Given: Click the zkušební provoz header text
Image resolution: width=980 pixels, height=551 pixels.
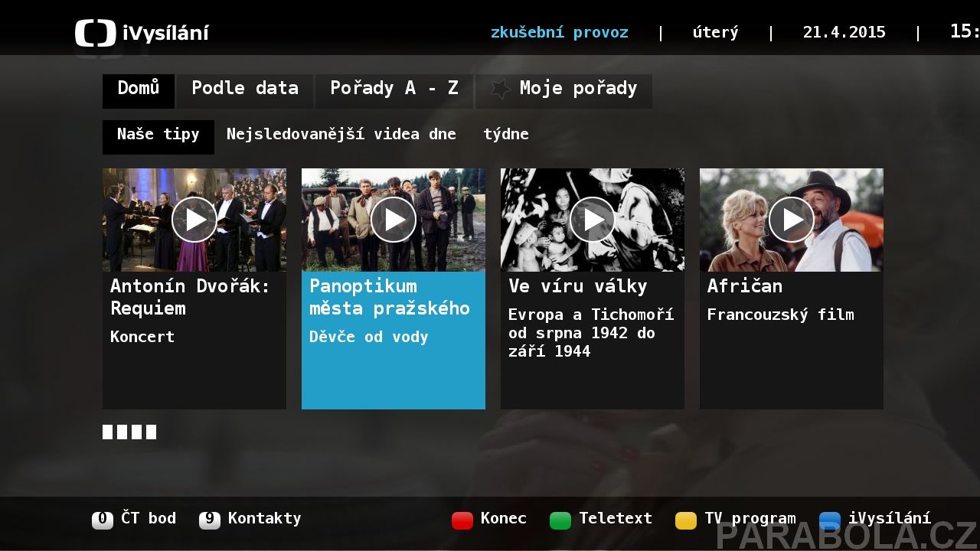Looking at the screenshot, I should tap(560, 32).
